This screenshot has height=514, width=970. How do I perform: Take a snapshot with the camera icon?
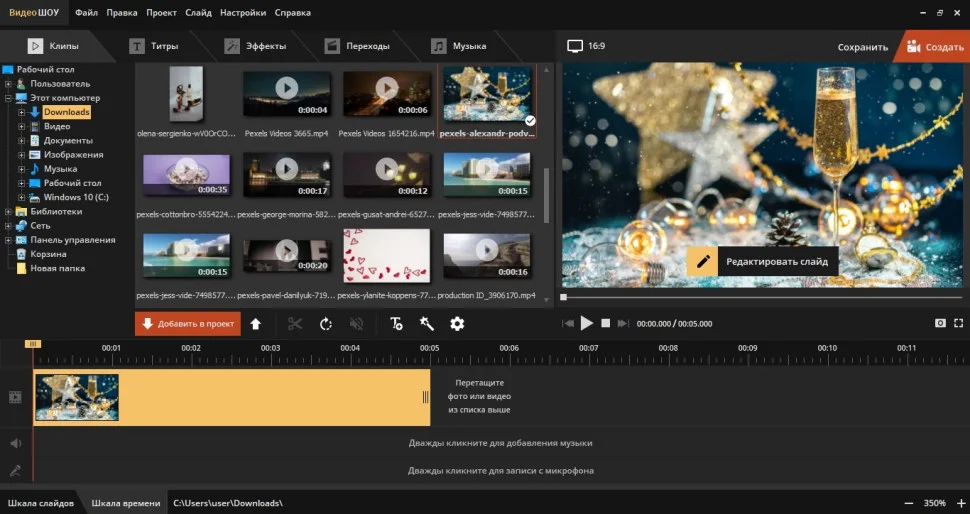pos(940,324)
